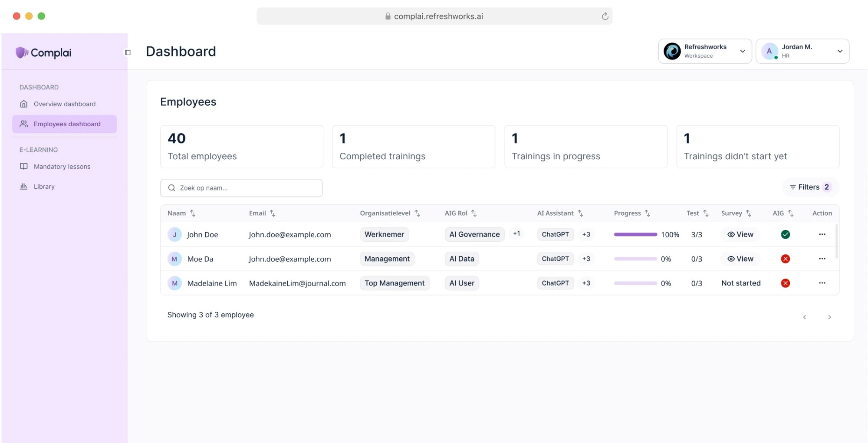Open the Filters button
Viewport: 868px width, 443px height.
click(809, 187)
